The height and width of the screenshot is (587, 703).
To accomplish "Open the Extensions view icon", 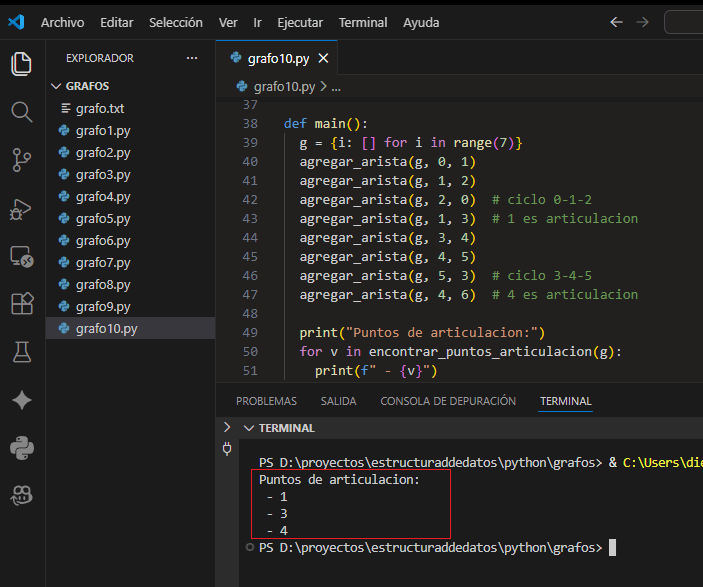I will pos(21,304).
